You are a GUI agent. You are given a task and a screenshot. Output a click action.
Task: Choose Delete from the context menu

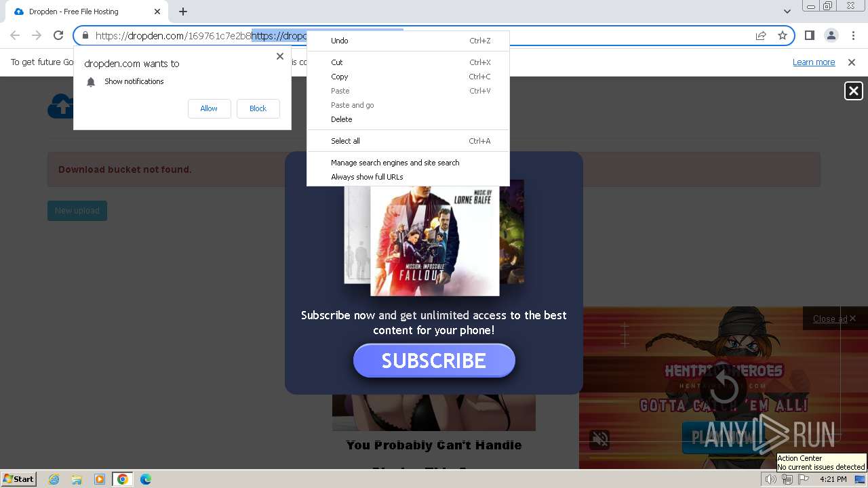tap(408, 119)
